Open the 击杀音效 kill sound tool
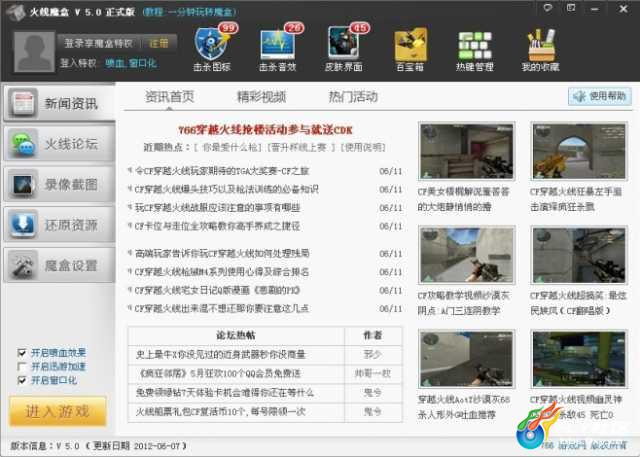 tap(278, 48)
